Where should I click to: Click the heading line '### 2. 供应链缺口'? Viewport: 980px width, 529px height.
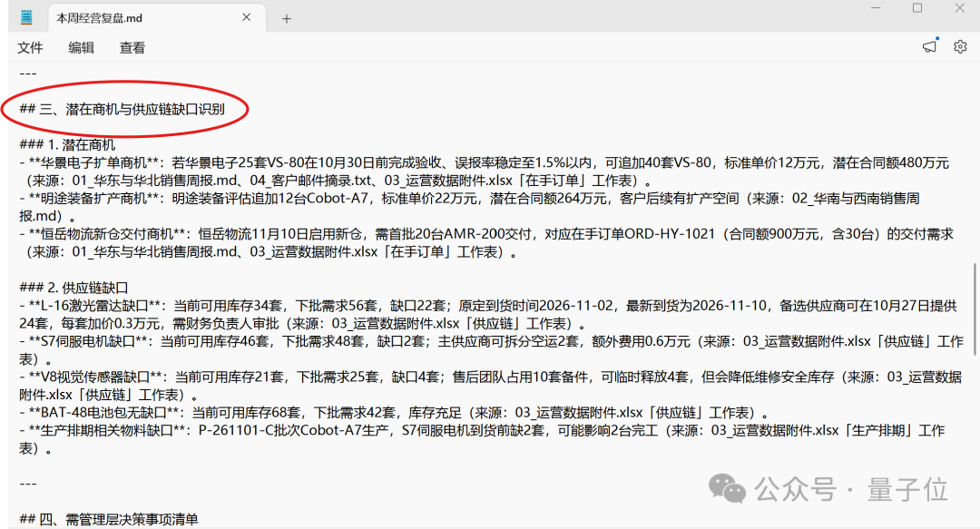73,289
